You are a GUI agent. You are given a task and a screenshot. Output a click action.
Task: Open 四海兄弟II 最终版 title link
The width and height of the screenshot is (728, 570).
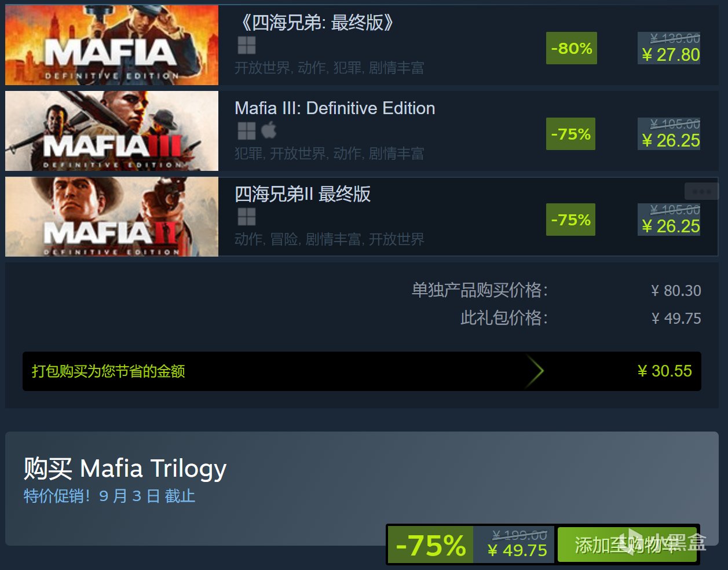pos(302,194)
